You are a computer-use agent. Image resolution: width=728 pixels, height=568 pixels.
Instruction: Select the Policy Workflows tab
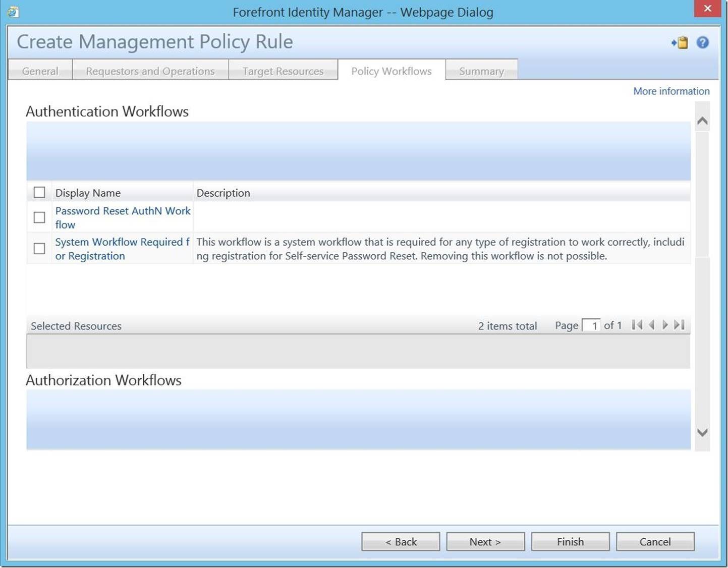tap(391, 71)
